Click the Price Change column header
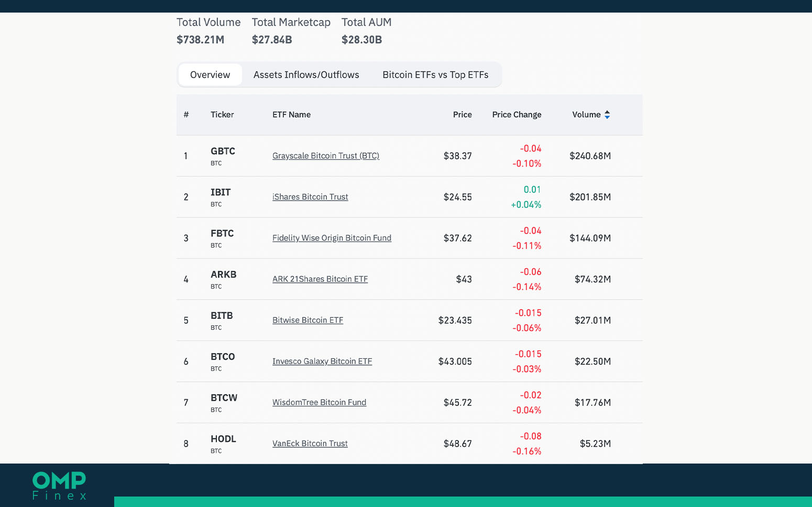 tap(517, 115)
